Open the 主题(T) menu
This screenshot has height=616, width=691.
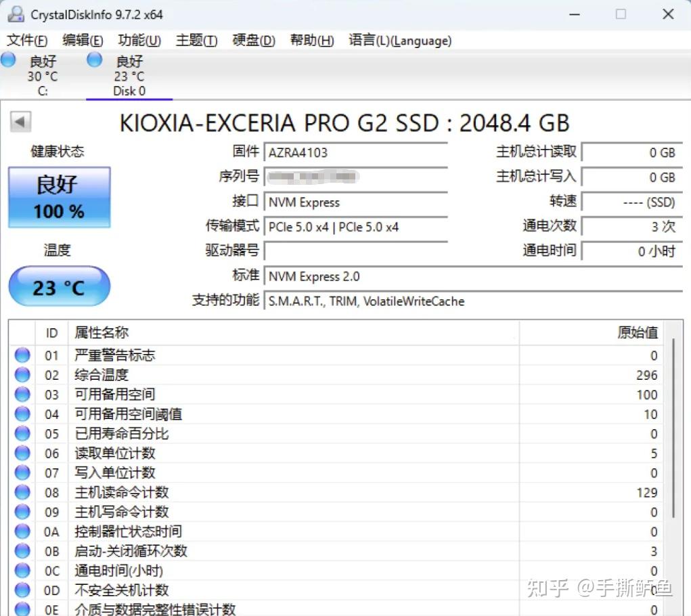pos(196,41)
